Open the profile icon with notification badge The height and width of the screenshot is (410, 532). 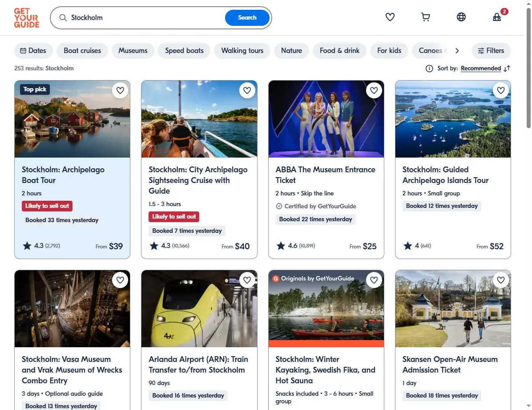[497, 17]
